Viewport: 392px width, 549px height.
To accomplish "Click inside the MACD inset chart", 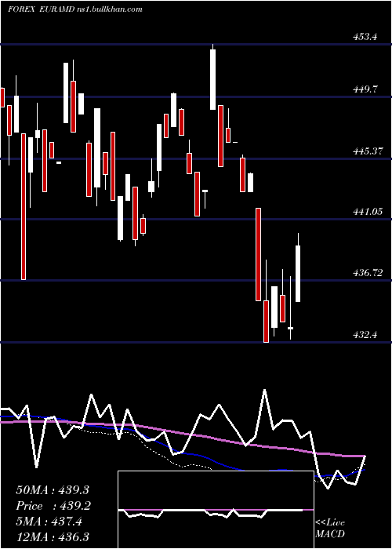I will point(216,510).
